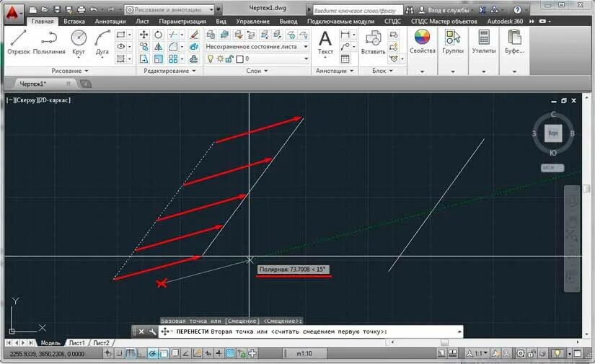Click the layer 0 color swatch
This screenshot has height=364, width=595.
click(x=240, y=59)
